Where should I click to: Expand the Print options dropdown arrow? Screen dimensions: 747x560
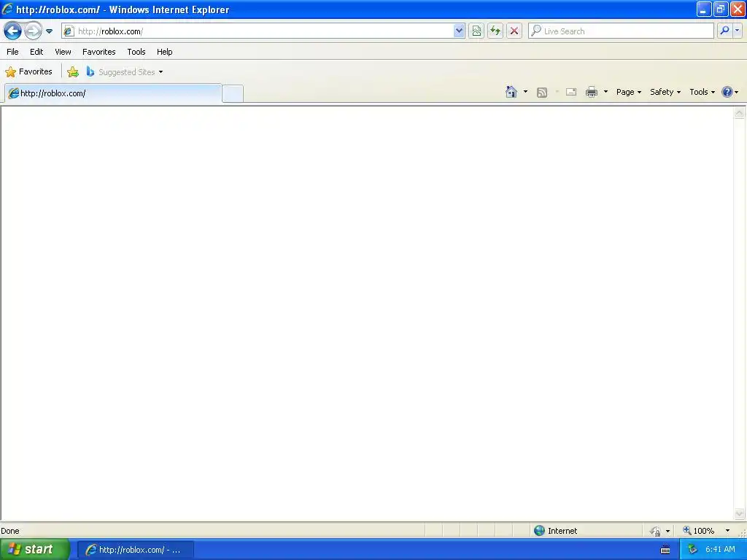pyautogui.click(x=605, y=92)
